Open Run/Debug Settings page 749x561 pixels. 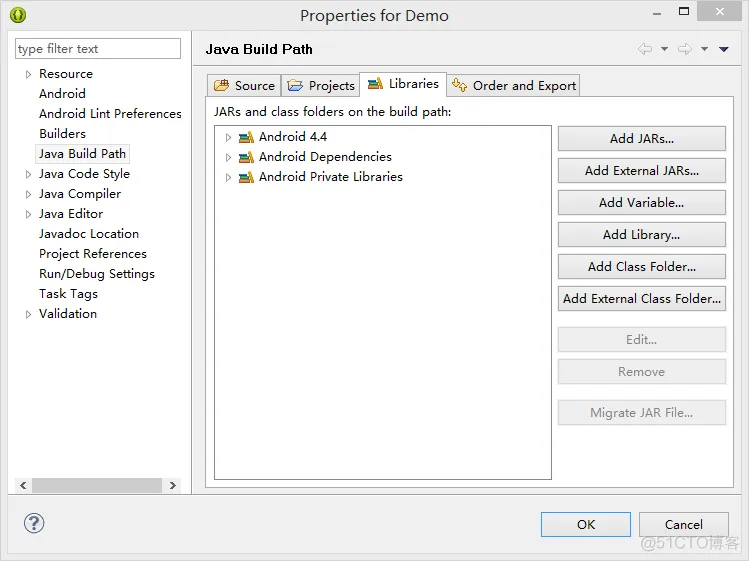coord(97,274)
